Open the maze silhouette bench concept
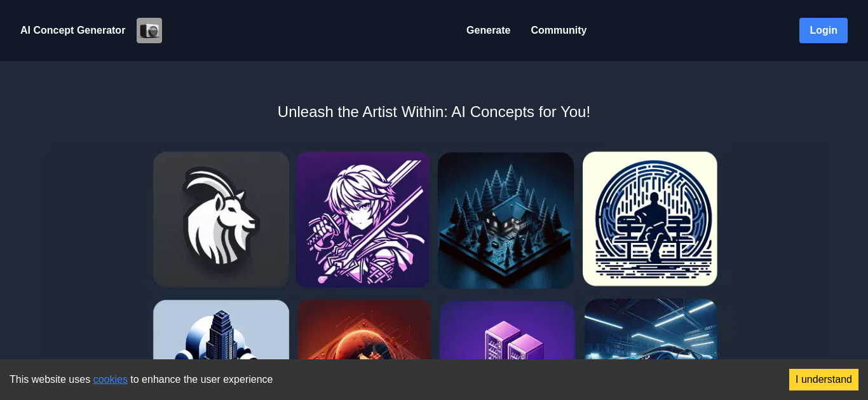This screenshot has height=400, width=868. click(x=650, y=219)
